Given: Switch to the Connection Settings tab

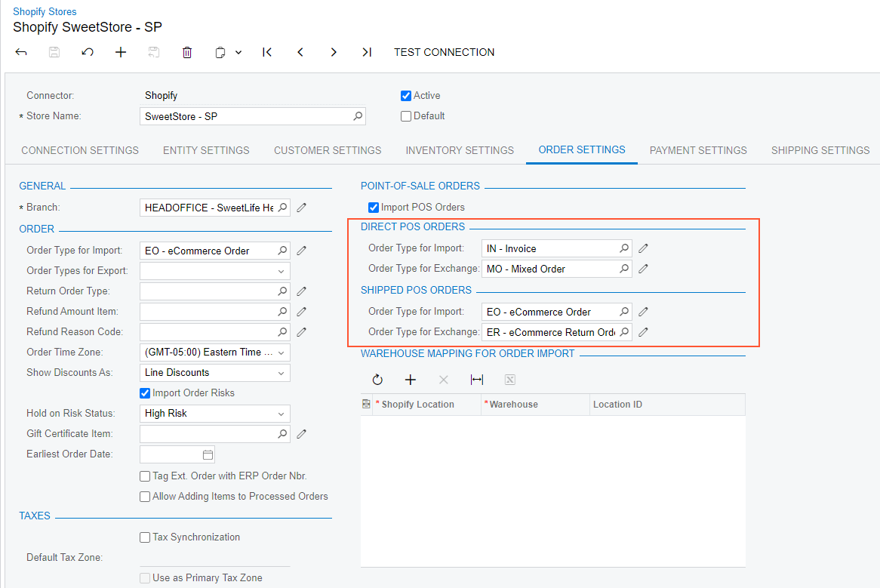Looking at the screenshot, I should tap(80, 150).
